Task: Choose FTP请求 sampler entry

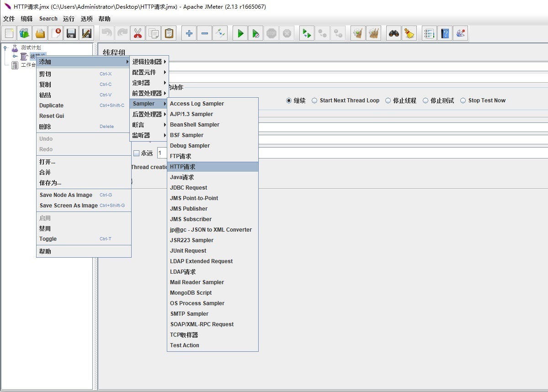Action: coord(213,156)
